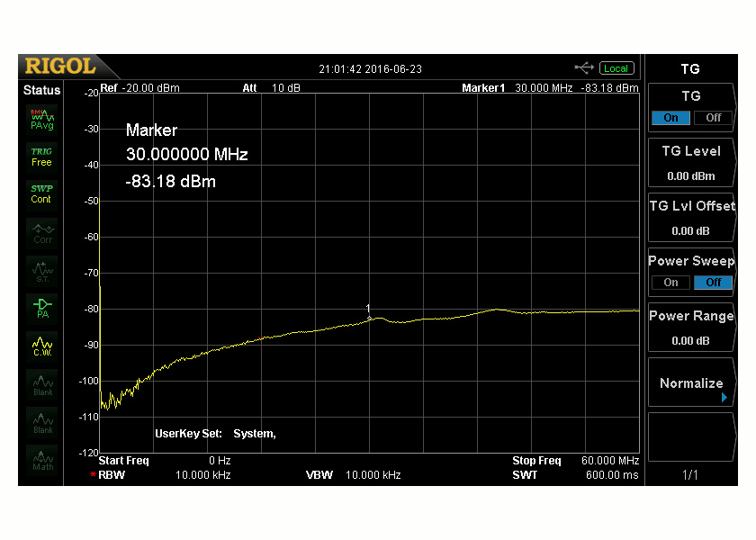Select the C.W. trace status icon
Image resolution: width=756 pixels, height=540 pixels.
click(x=41, y=346)
